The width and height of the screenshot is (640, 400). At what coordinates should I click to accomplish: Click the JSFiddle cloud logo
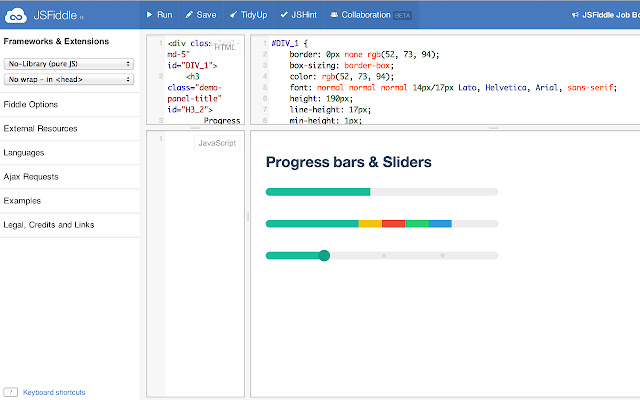point(19,15)
